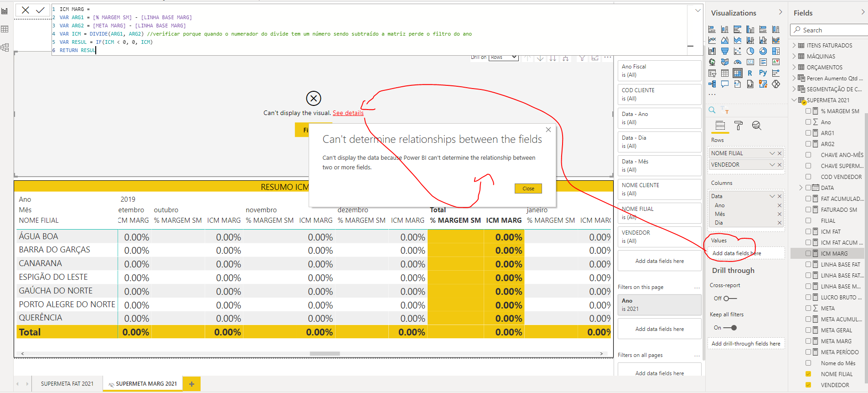Open the NOME FILIAL row field dropdown
868x393 pixels.
coord(772,153)
